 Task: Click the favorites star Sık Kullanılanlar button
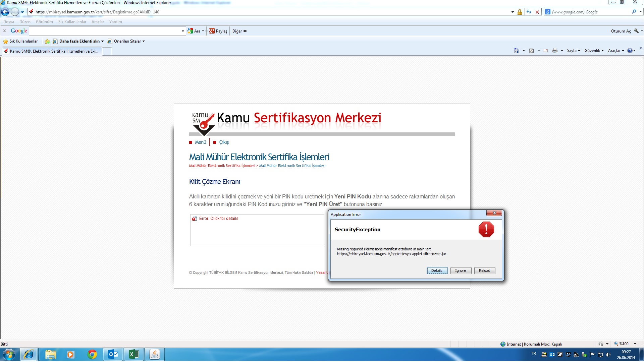pos(20,41)
